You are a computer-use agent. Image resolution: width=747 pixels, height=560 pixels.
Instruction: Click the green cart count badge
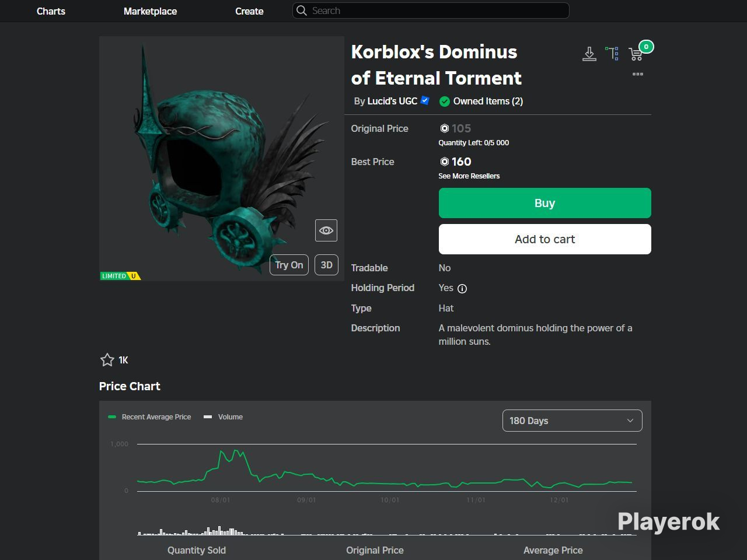click(x=646, y=47)
